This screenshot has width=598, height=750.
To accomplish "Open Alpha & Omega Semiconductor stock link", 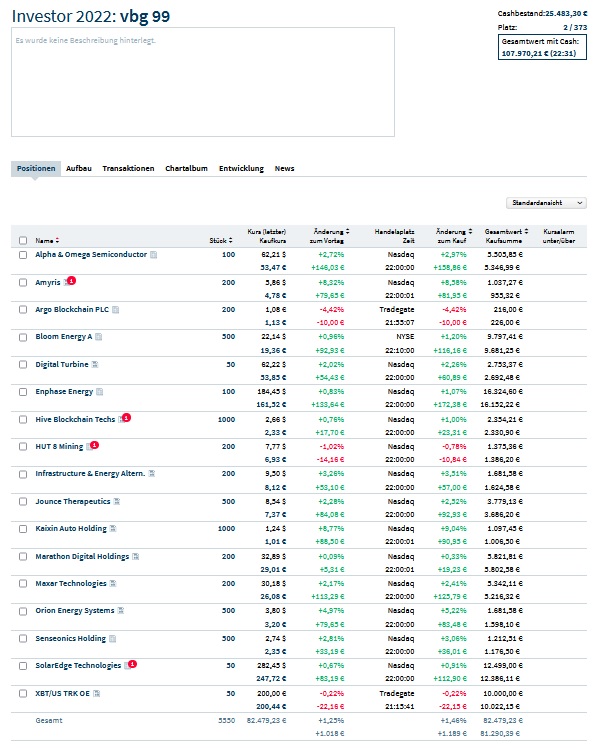I will coord(91,255).
